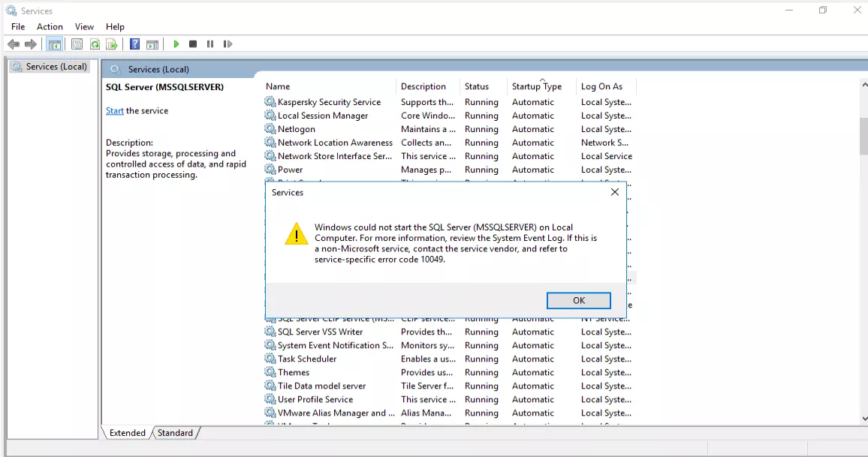868x457 pixels.
Task: Click the Automatic startup type of User Profile Service
Action: pyautogui.click(x=532, y=399)
